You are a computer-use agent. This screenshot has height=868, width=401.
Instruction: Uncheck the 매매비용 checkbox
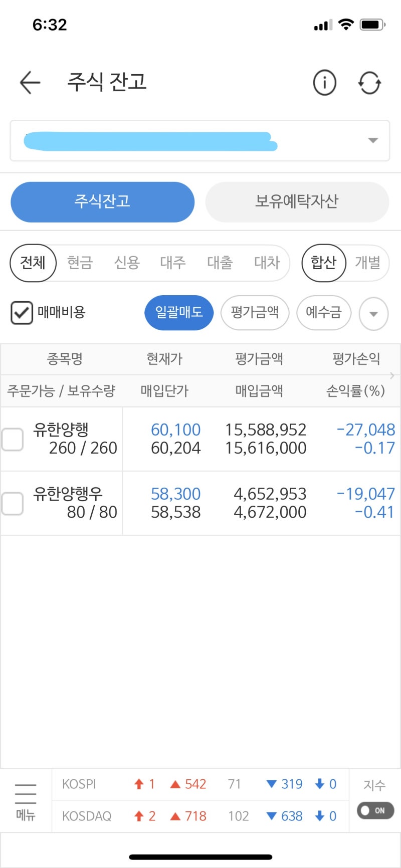[x=22, y=312]
